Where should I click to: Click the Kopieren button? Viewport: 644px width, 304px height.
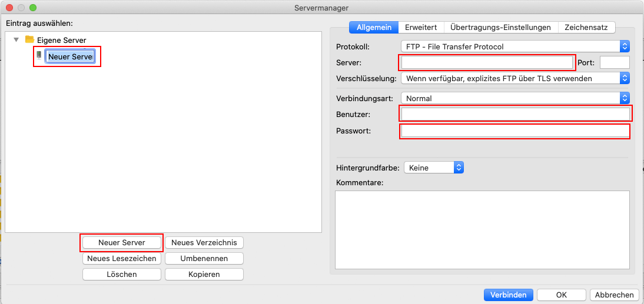point(204,274)
